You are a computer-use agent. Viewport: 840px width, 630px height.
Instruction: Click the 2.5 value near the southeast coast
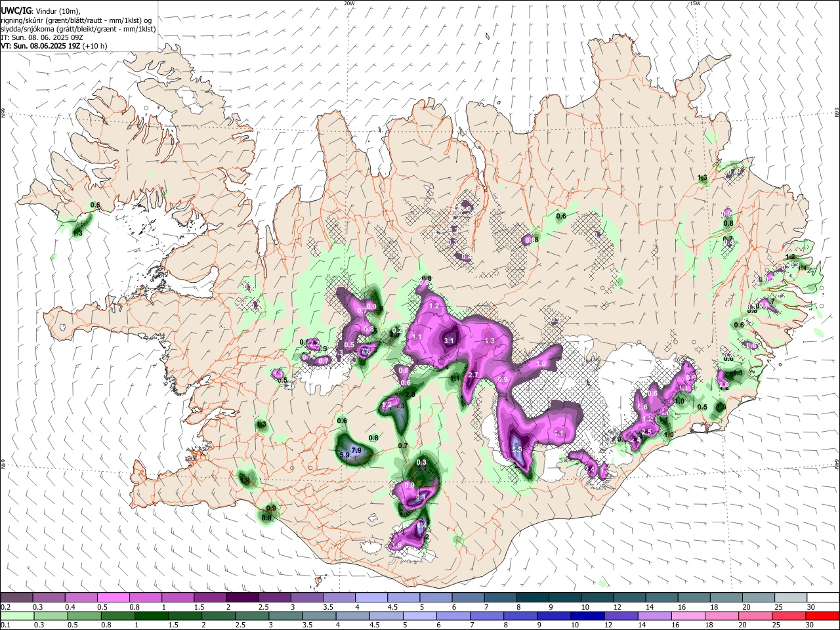646,432
